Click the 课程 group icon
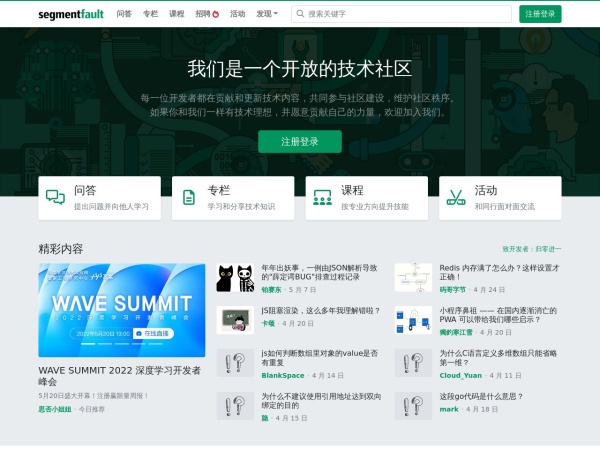This screenshot has height=450, width=600. point(322,198)
